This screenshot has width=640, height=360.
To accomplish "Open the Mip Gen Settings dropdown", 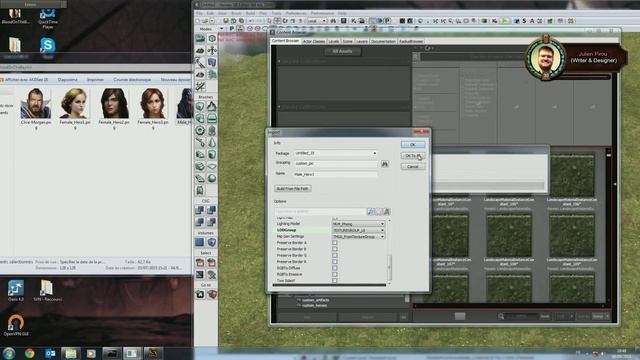I will pyautogui.click(x=358, y=236).
